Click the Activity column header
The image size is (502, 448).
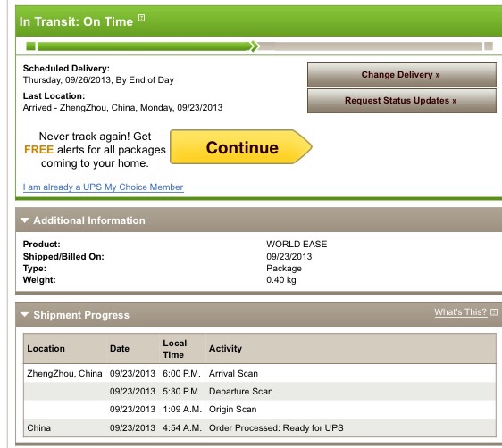point(225,349)
